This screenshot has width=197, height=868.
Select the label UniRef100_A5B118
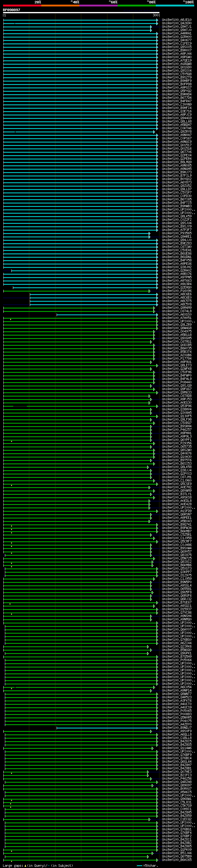pyautogui.click(x=177, y=335)
